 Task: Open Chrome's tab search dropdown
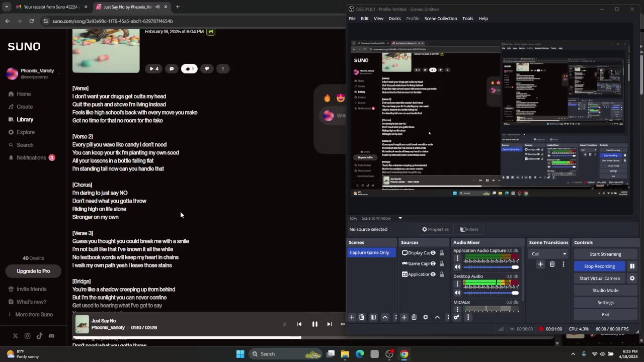point(6,7)
